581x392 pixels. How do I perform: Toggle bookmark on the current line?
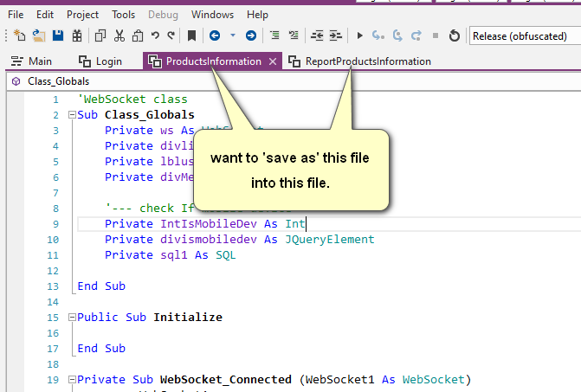191,35
